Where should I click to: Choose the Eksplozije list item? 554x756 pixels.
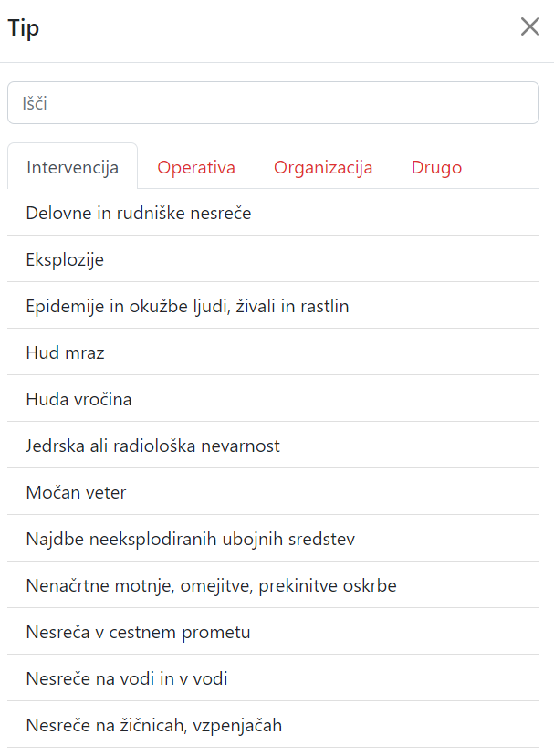tap(273, 259)
